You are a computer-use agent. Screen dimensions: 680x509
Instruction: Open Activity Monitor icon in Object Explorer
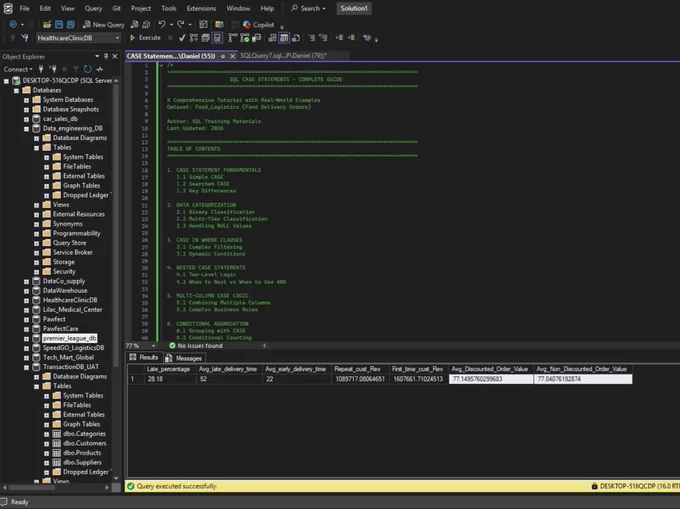pyautogui.click(x=99, y=69)
